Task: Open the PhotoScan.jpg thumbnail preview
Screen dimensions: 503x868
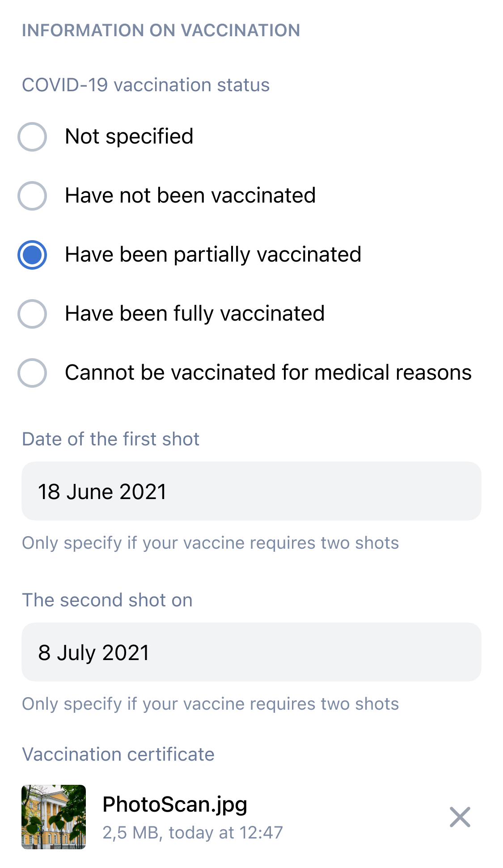Action: 54,817
